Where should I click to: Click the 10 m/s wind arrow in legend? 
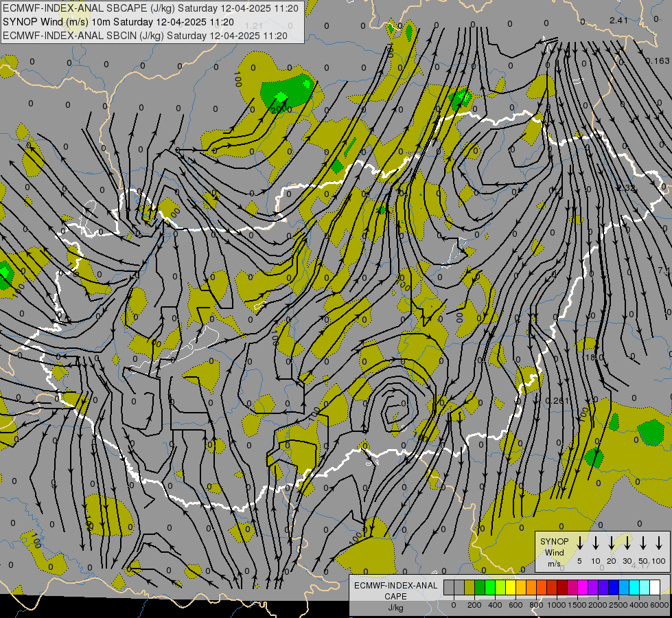click(596, 543)
